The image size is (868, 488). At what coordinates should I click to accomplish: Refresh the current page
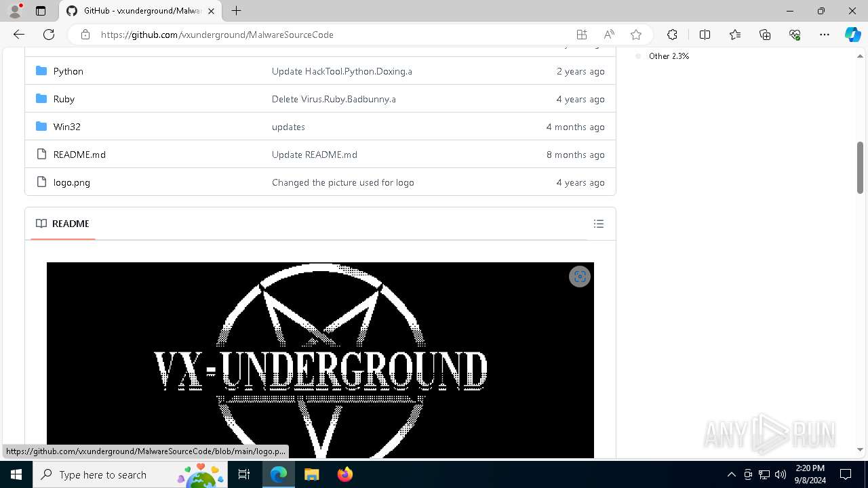(49, 35)
